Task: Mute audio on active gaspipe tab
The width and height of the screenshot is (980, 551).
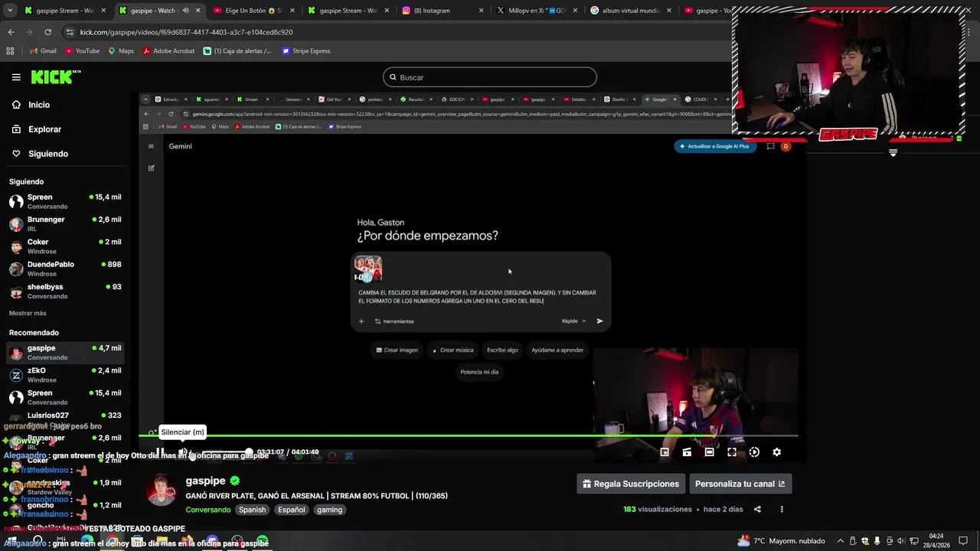Action: coord(185,11)
